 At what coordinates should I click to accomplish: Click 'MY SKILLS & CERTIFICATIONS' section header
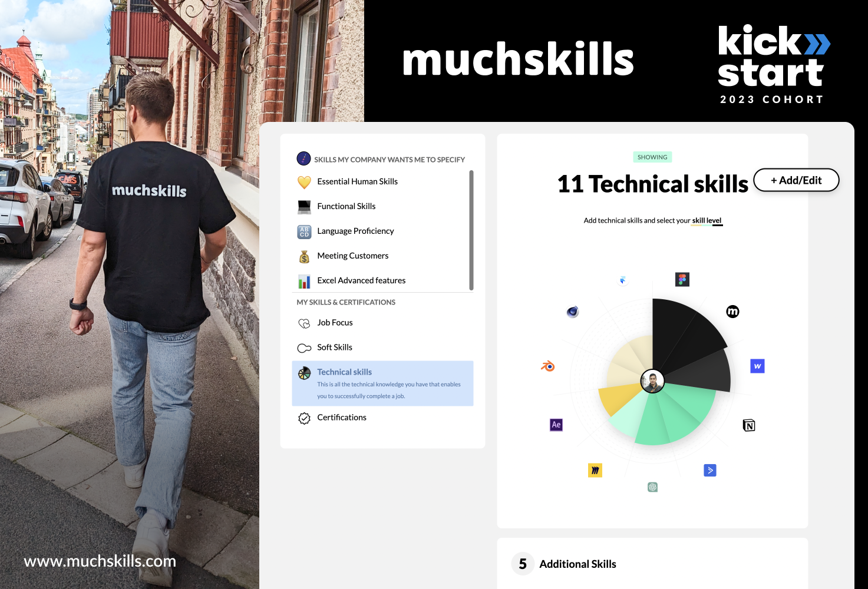click(x=346, y=302)
